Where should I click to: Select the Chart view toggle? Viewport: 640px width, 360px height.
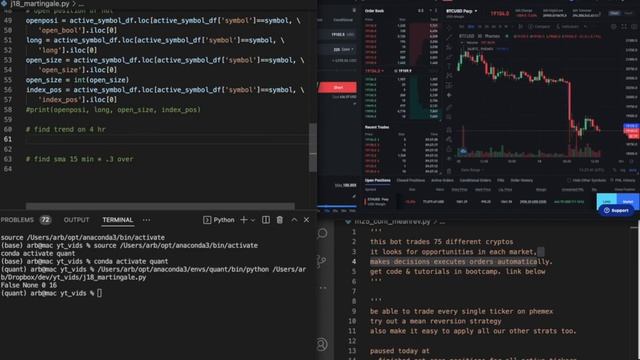[615, 13]
